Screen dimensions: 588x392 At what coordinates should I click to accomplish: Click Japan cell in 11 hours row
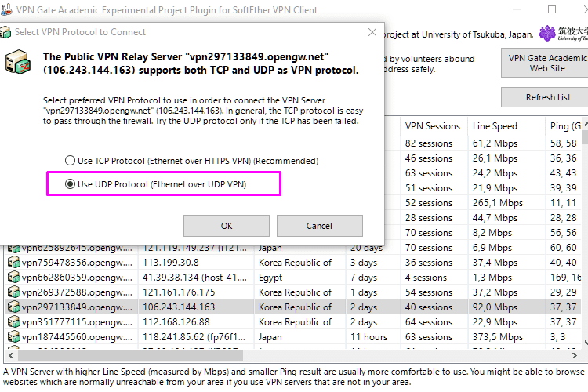point(270,337)
